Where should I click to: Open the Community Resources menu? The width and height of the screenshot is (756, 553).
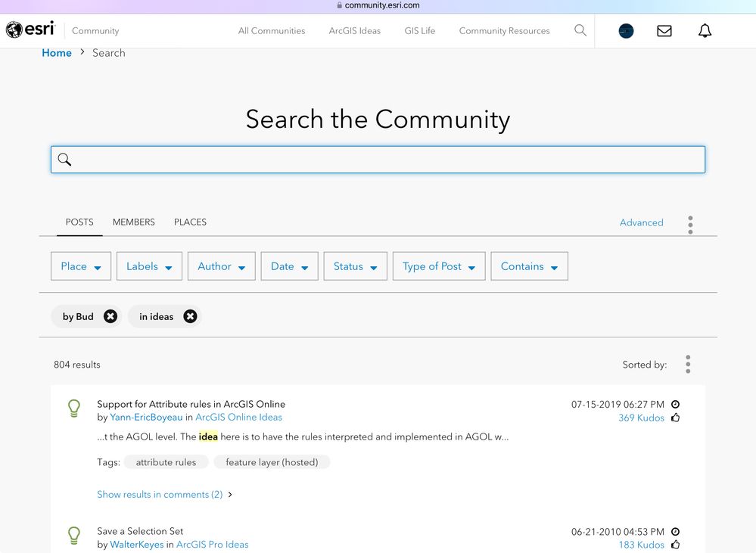(x=504, y=31)
